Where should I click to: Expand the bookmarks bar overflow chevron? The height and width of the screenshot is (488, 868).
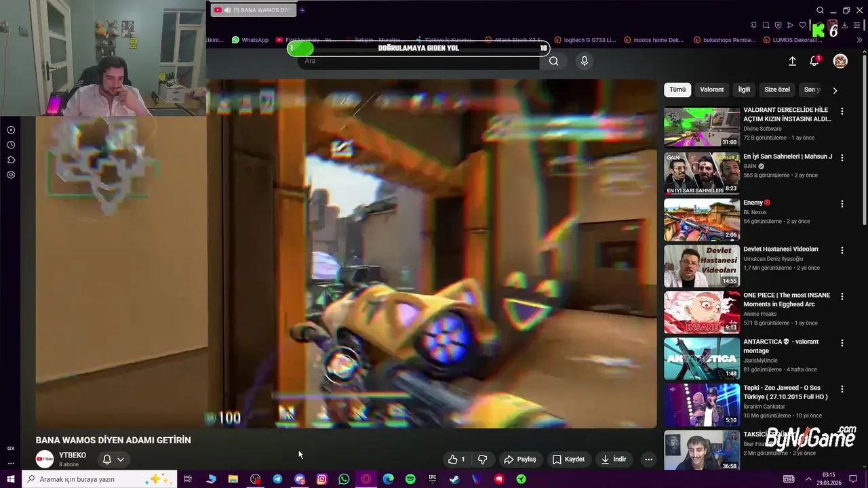(860, 40)
